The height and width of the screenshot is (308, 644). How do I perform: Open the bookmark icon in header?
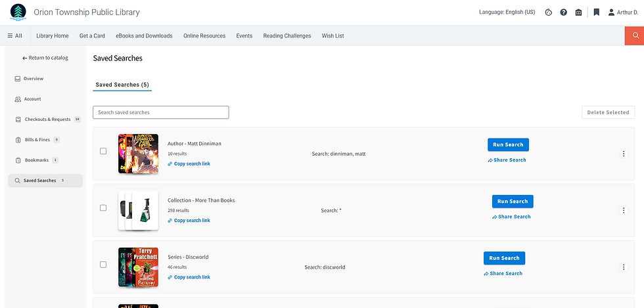(x=597, y=12)
